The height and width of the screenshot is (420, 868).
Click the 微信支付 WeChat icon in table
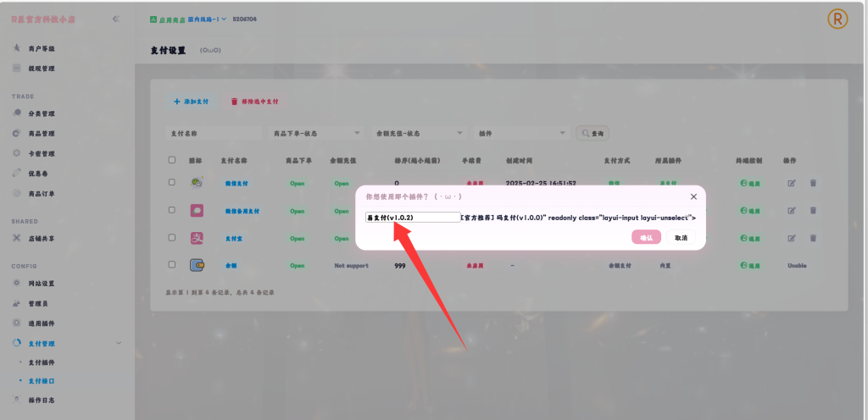(196, 183)
